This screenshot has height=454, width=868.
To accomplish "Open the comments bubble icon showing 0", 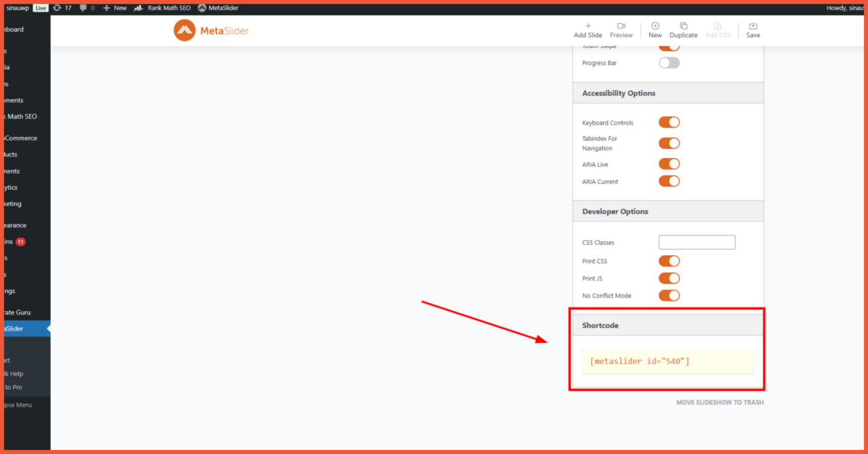I will (87, 7).
